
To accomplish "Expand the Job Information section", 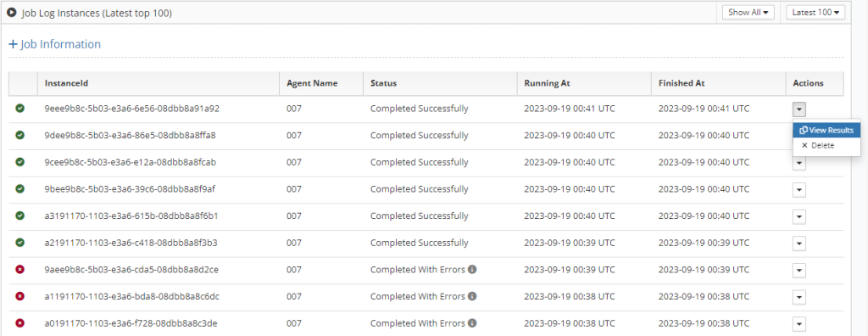I will (55, 44).
